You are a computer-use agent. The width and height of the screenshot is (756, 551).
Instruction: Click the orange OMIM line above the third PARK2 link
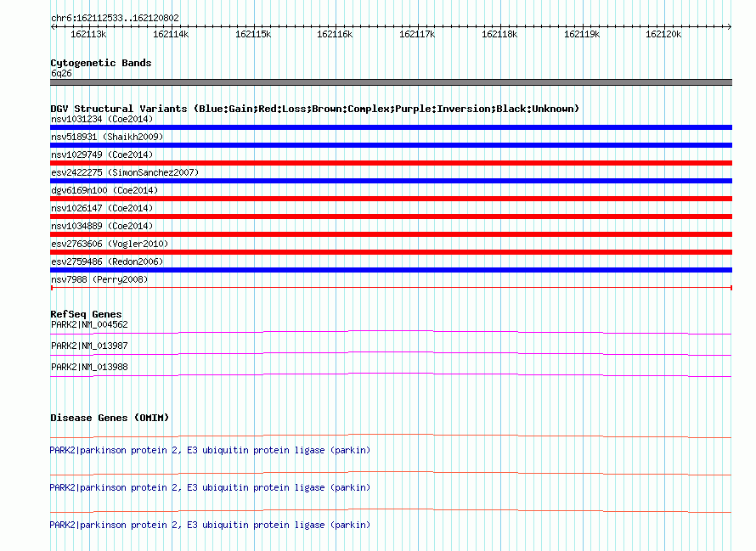coord(391,510)
